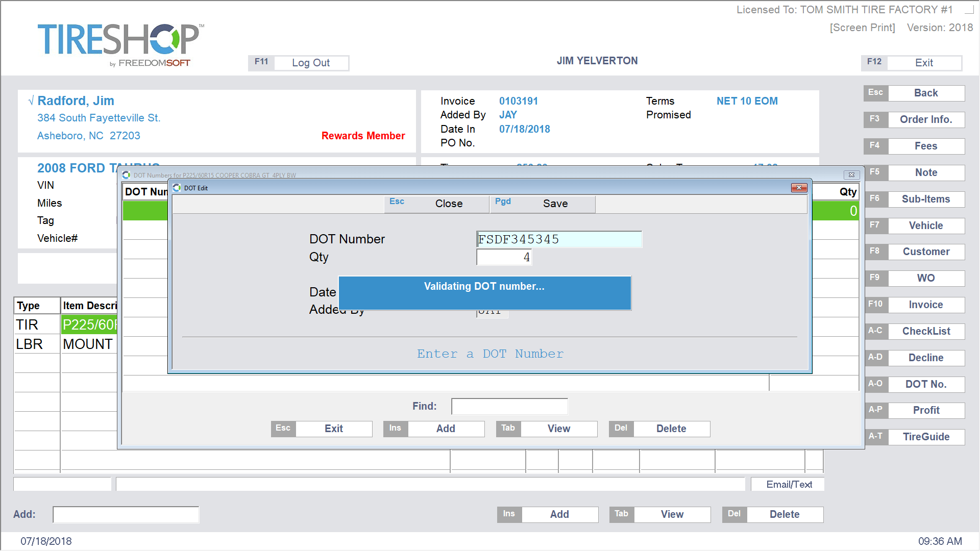The image size is (980, 551).
Task: Click the Rewards Member toggle label
Action: point(363,135)
